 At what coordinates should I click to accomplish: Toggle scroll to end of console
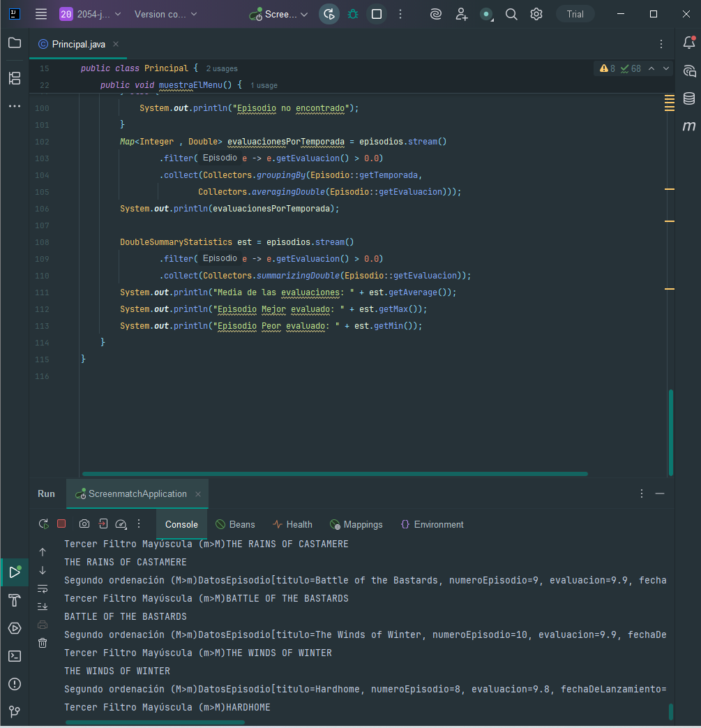(43, 607)
